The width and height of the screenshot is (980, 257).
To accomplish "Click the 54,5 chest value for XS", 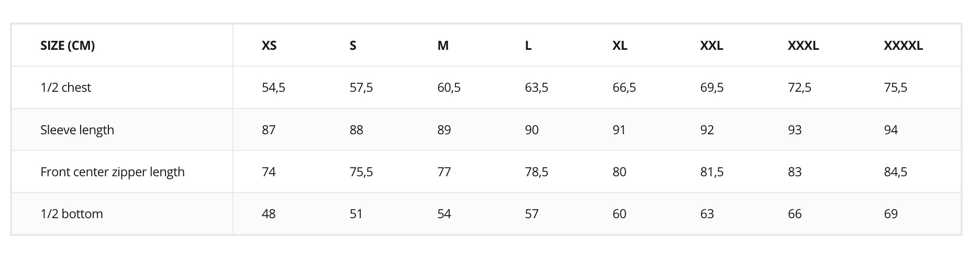I will pos(273,88).
